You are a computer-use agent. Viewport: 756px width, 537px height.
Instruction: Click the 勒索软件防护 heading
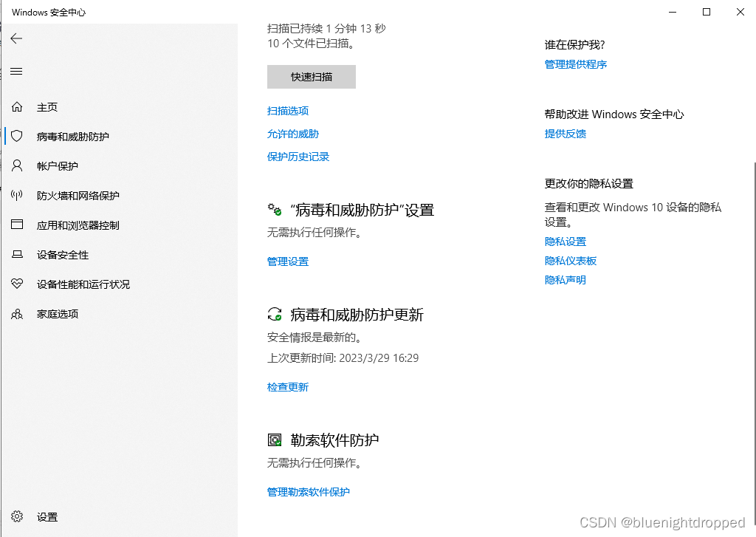[x=334, y=439]
